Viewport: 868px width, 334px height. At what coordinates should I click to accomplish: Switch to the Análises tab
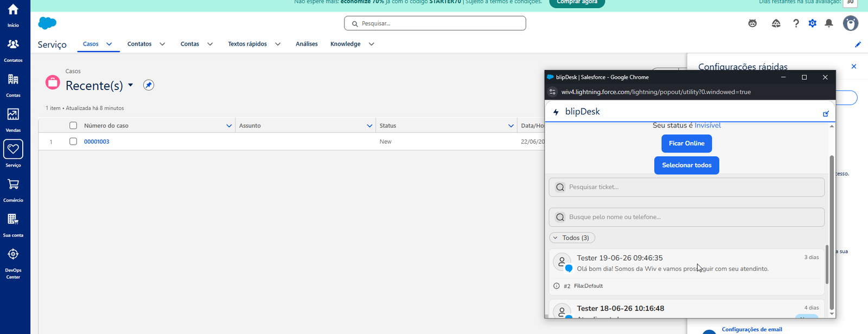click(x=307, y=44)
